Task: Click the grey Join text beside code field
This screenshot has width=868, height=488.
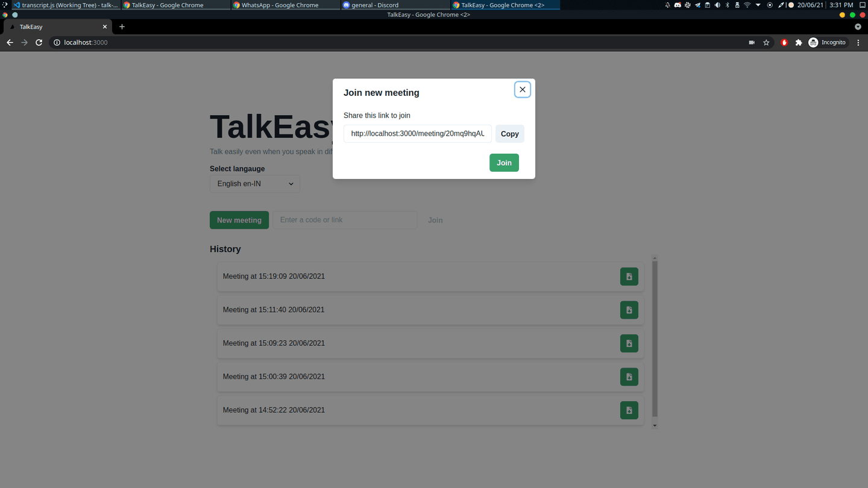Action: 435,220
